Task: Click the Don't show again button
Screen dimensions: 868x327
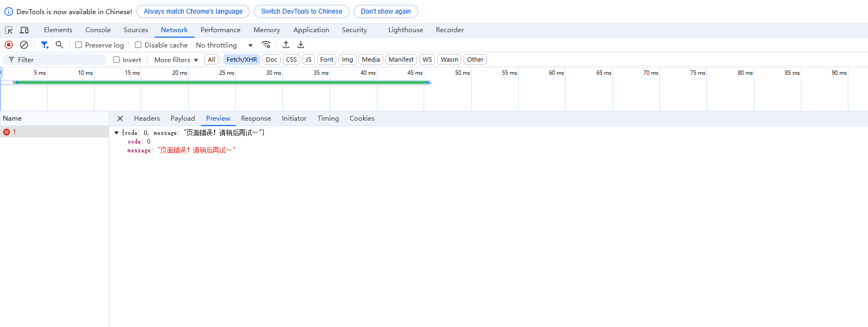Action: pos(385,11)
